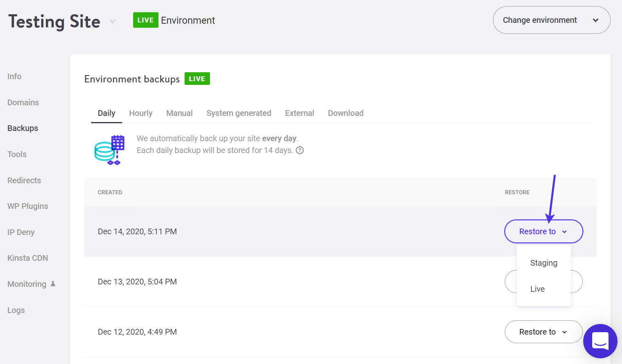This screenshot has width=622, height=364.
Task: Open the Download backups tab
Action: 346,113
